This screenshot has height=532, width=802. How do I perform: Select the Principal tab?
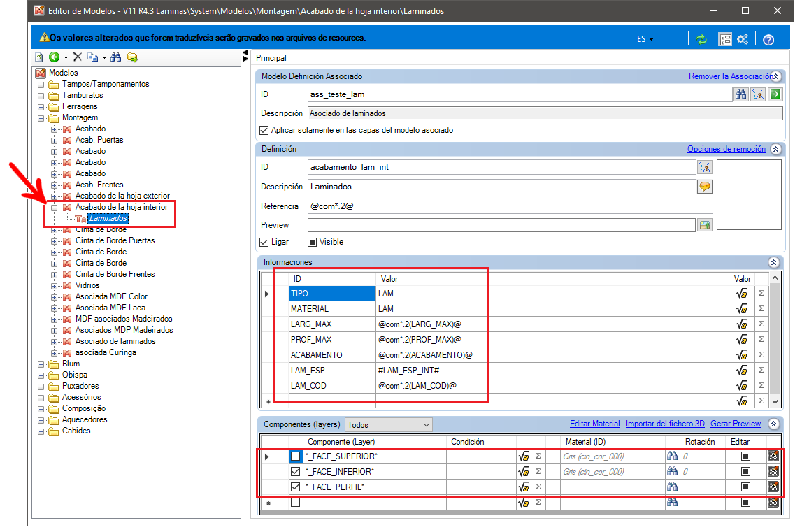point(271,58)
